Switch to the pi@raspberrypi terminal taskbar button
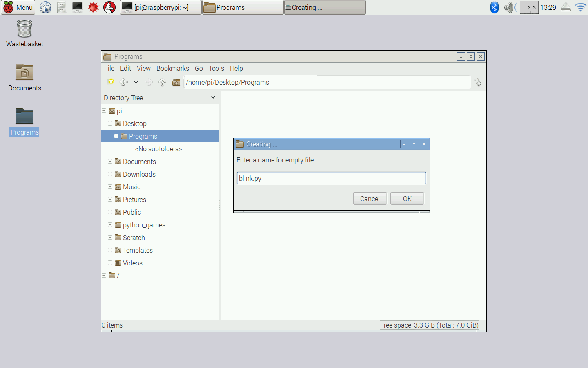Screen dimensions: 588x368 (161, 7)
